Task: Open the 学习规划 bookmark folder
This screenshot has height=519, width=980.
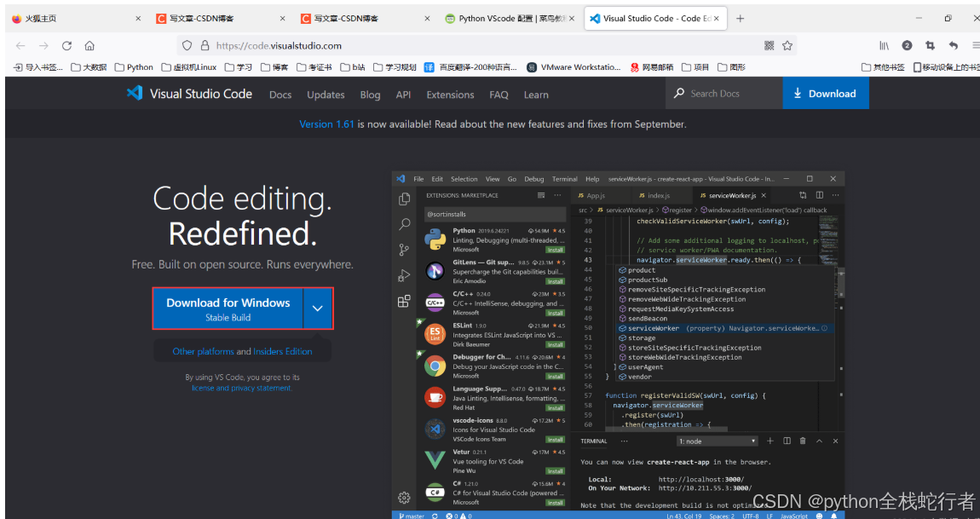Action: click(395, 67)
